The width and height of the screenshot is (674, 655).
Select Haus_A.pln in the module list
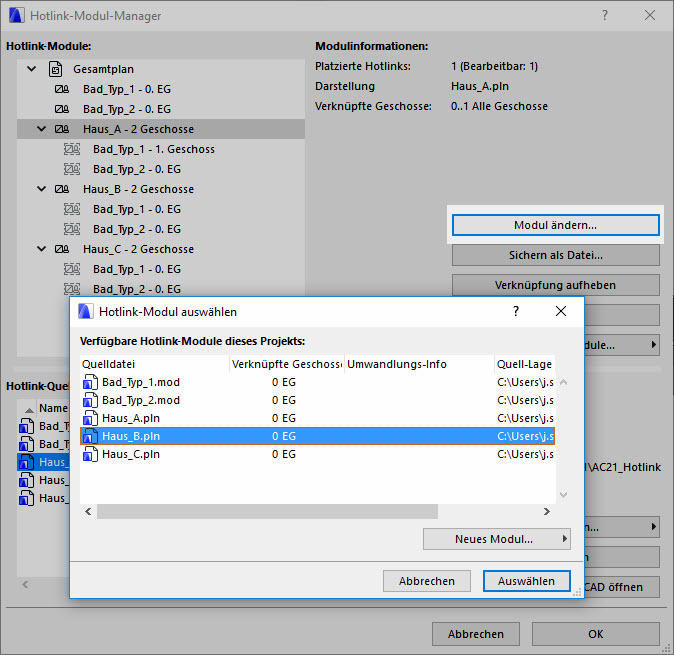[317, 418]
